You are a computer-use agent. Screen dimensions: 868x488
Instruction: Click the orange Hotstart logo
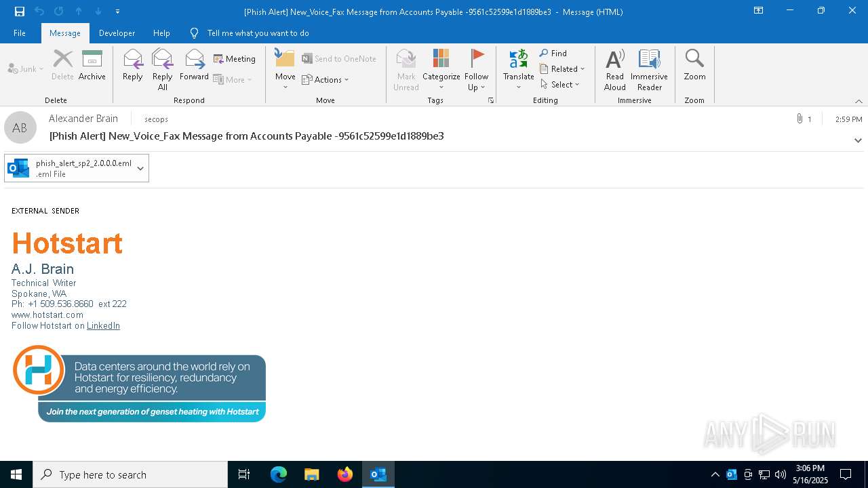[x=67, y=243]
